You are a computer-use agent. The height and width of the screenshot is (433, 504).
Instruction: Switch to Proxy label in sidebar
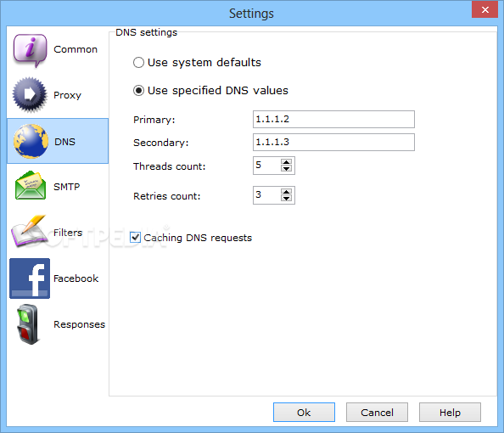tap(68, 95)
